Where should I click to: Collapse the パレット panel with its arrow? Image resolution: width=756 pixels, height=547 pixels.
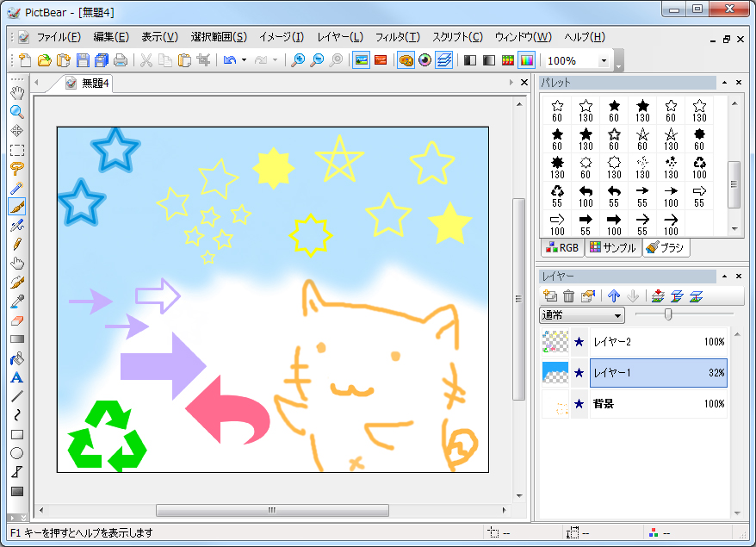[x=724, y=83]
